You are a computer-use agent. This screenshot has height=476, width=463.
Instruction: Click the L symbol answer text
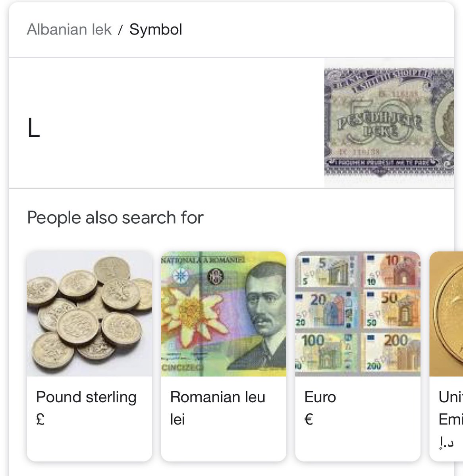pyautogui.click(x=34, y=129)
